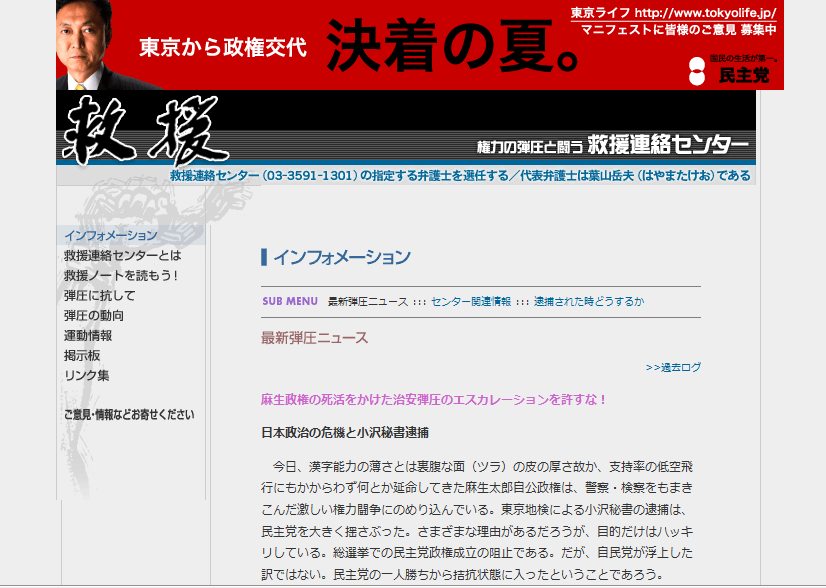Open 弾圧に抗して in the sidebar
This screenshot has width=826, height=588.
[100, 296]
